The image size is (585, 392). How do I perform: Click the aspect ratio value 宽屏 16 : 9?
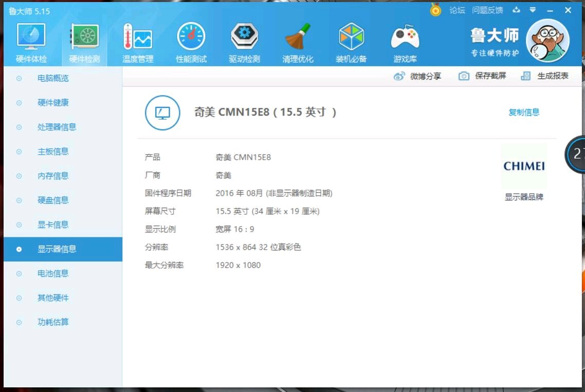[235, 229]
